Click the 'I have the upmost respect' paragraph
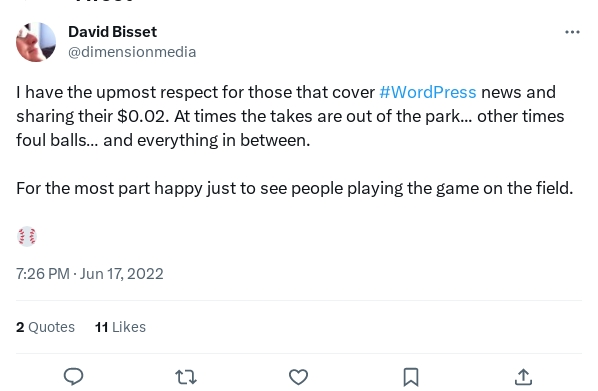 click(x=290, y=116)
